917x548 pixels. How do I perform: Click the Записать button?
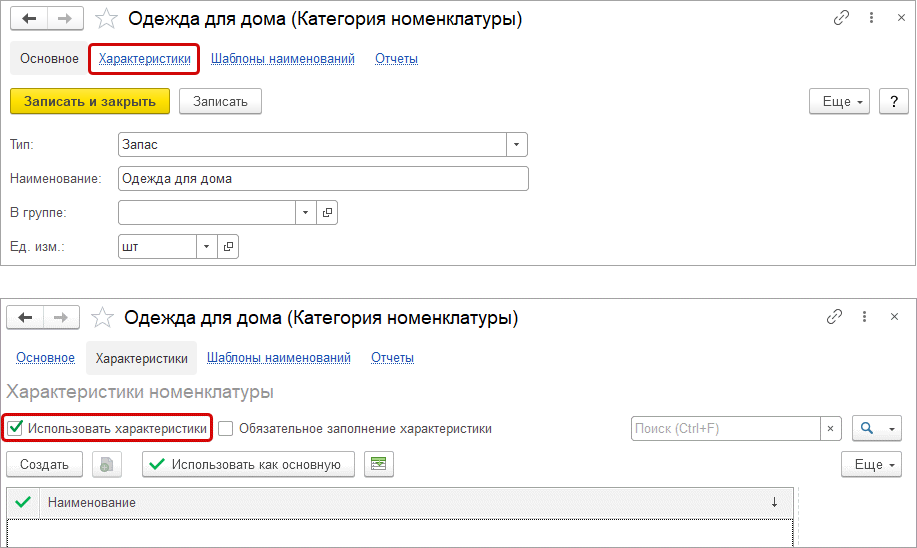pos(220,101)
